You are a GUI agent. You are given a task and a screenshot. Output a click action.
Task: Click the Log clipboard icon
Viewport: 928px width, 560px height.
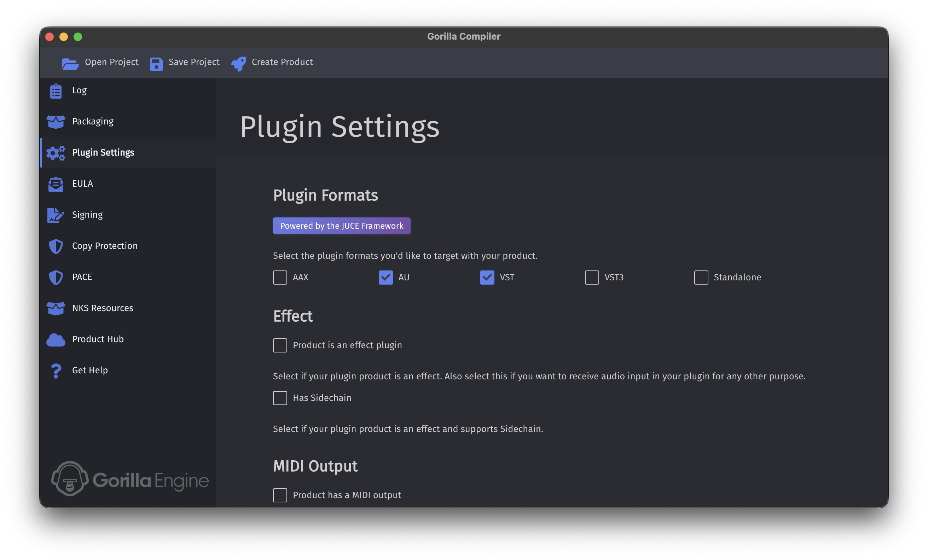[56, 91]
